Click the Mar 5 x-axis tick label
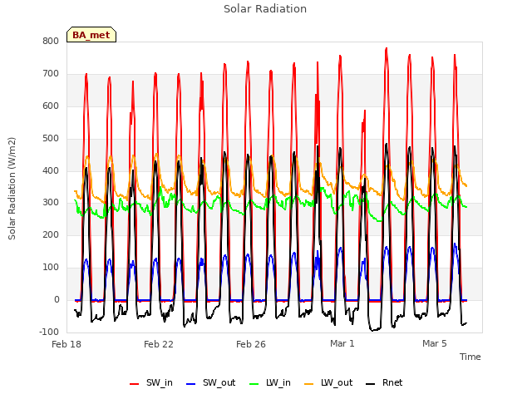Viewport: 532px width, 399px height. pyautogui.click(x=435, y=343)
